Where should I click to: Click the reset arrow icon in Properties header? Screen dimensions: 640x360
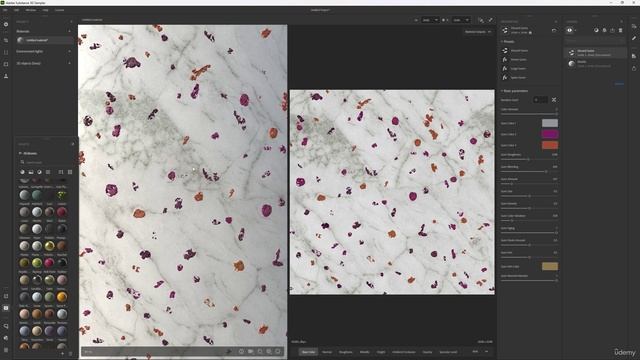(x=554, y=30)
